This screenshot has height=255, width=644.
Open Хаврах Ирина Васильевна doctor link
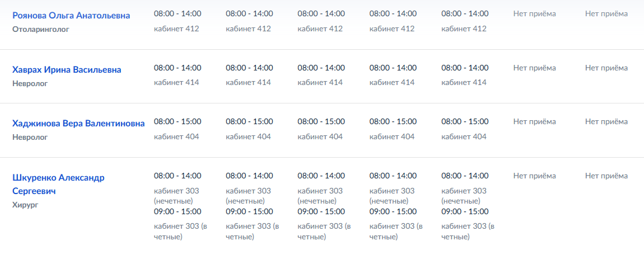[x=67, y=70]
